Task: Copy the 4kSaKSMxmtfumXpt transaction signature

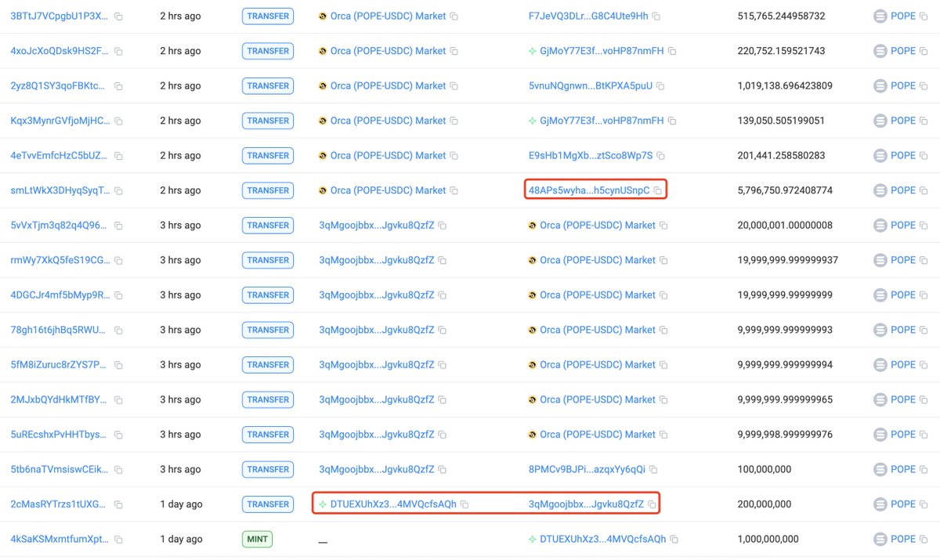Action: [x=118, y=539]
